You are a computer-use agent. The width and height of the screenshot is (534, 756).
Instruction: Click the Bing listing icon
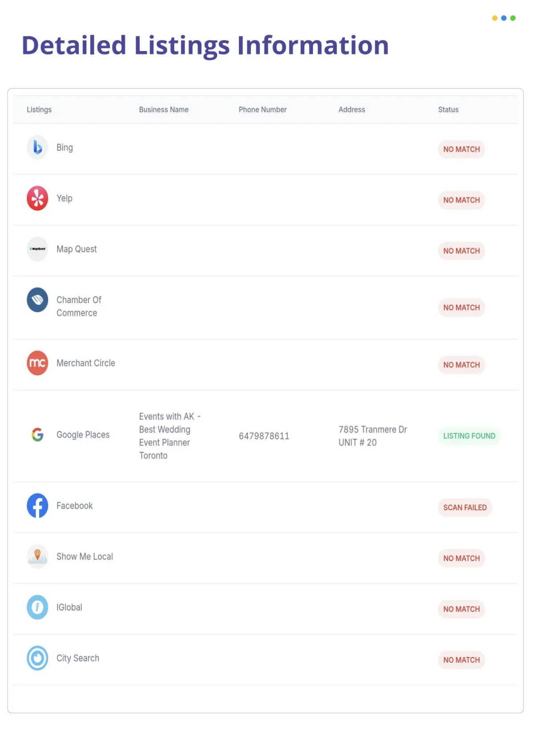pyautogui.click(x=37, y=147)
